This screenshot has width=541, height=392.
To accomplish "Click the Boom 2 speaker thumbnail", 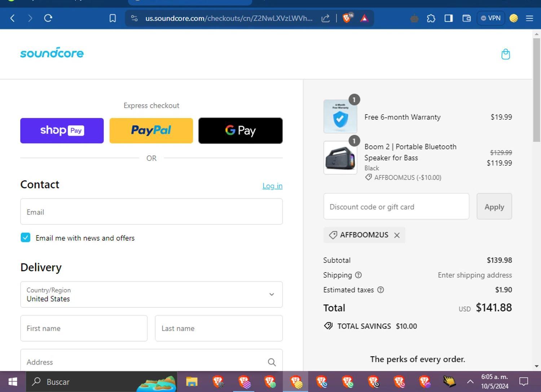I will tap(340, 158).
